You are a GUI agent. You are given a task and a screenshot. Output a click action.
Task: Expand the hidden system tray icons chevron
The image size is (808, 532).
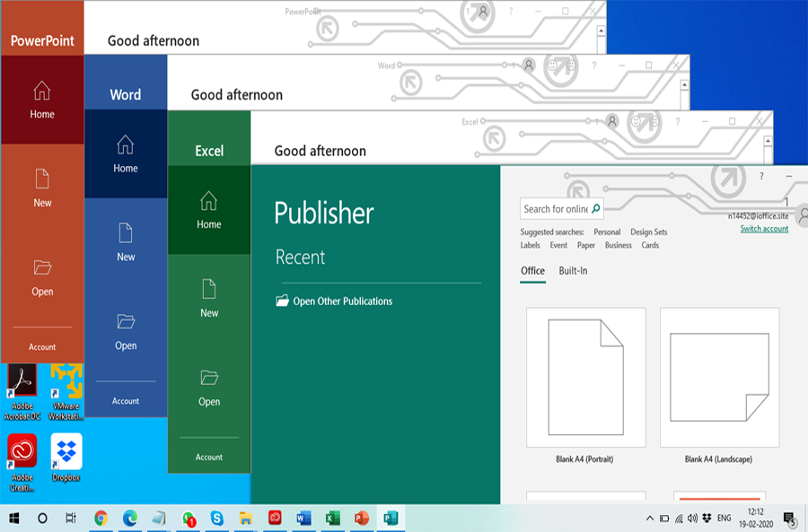(x=650, y=519)
